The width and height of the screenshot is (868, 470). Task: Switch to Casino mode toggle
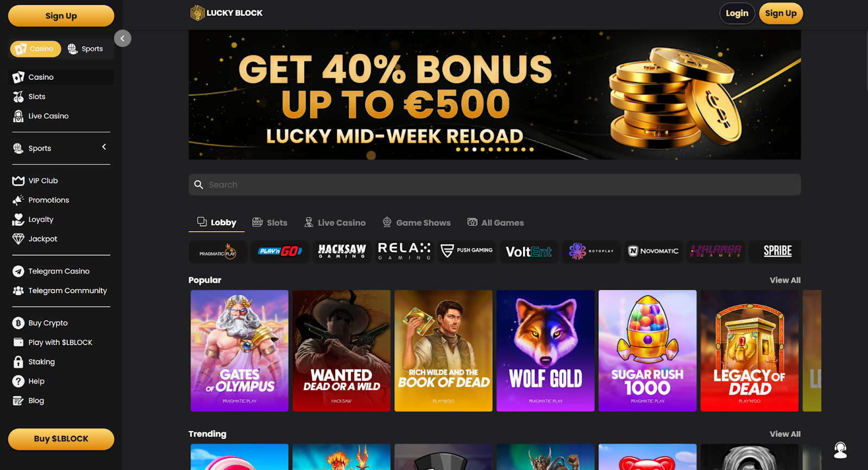click(x=35, y=49)
